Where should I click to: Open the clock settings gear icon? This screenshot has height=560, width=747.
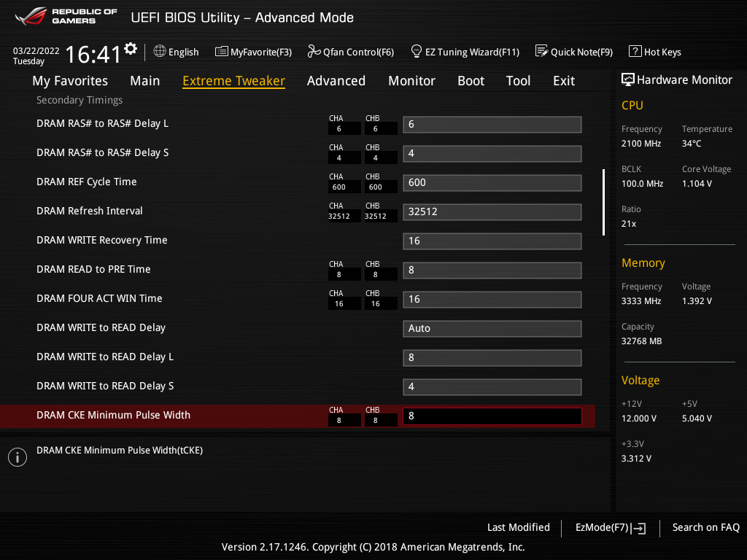(131, 49)
